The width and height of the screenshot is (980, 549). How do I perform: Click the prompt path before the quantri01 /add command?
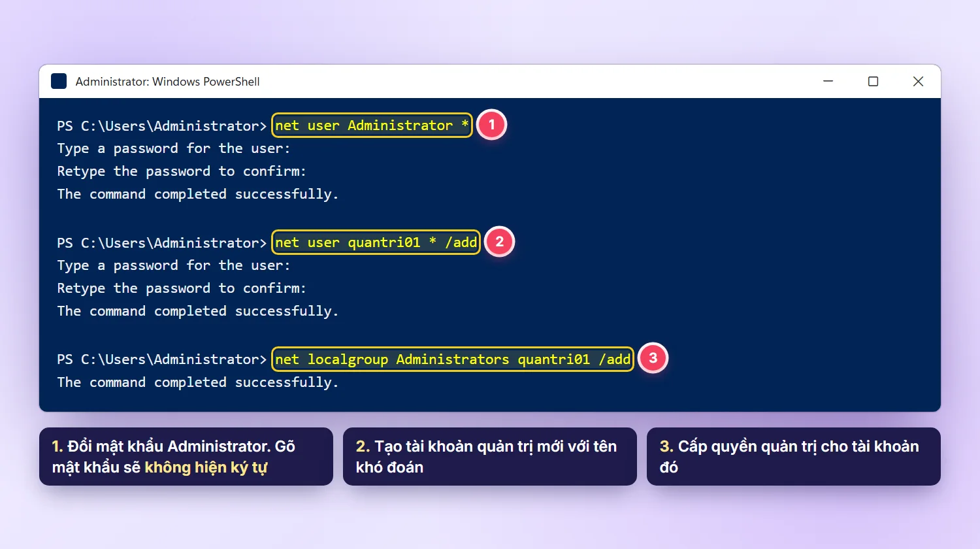(x=162, y=242)
